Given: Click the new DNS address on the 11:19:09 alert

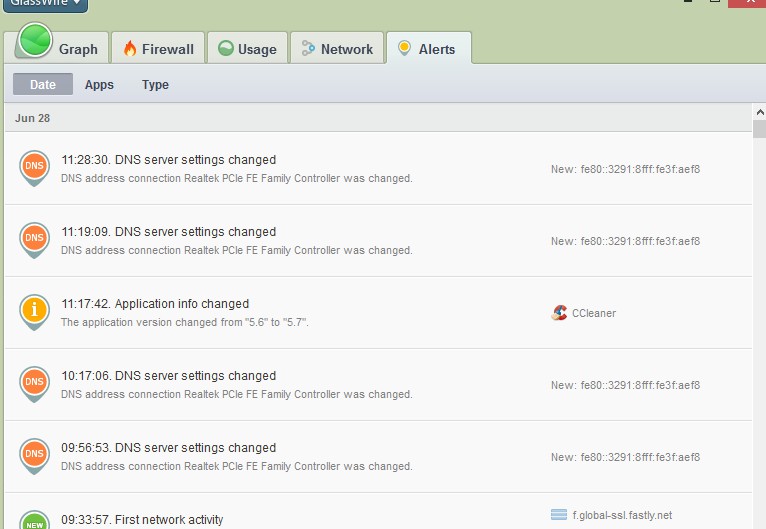Looking at the screenshot, I should click(625, 241).
